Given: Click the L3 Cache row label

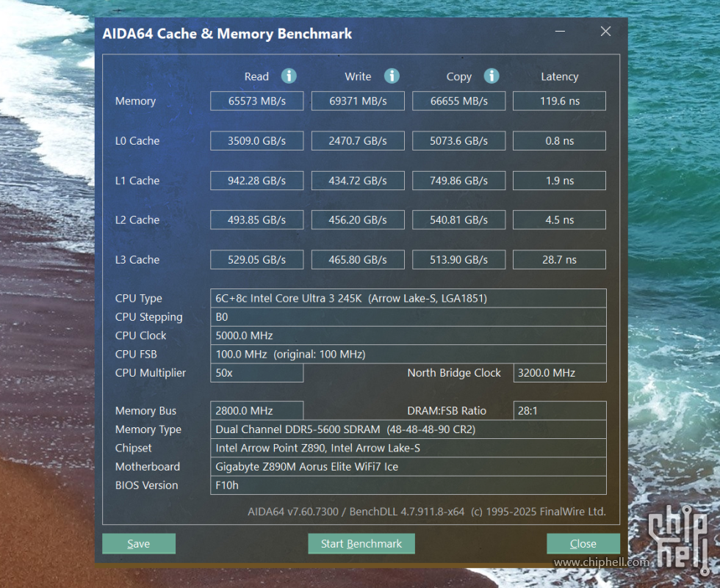Looking at the screenshot, I should pyautogui.click(x=137, y=260).
